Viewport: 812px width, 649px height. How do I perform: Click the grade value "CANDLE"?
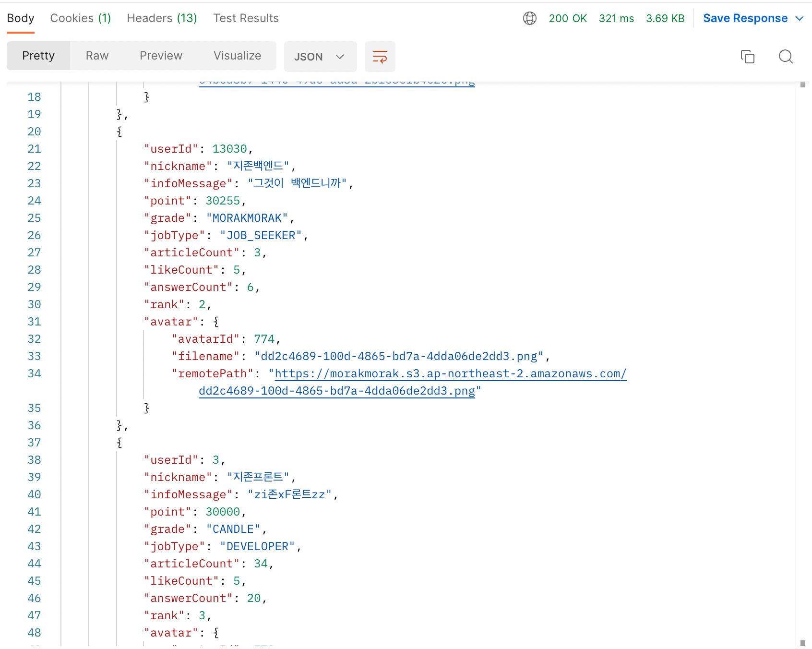233,529
